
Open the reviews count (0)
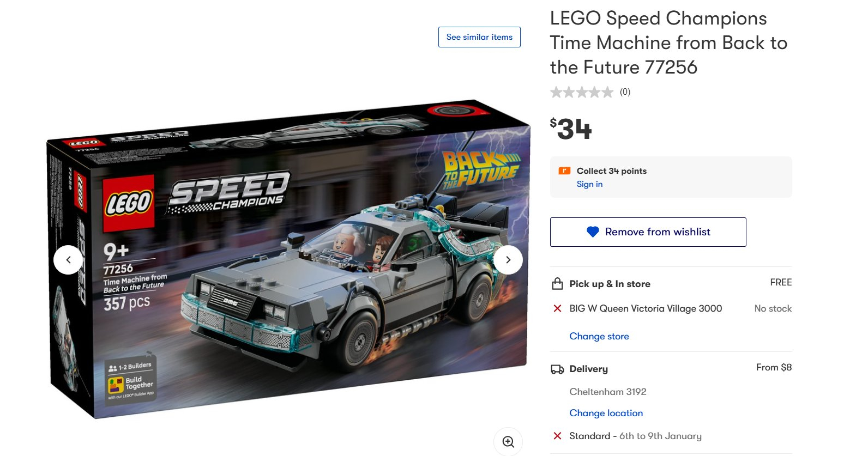[x=625, y=92]
